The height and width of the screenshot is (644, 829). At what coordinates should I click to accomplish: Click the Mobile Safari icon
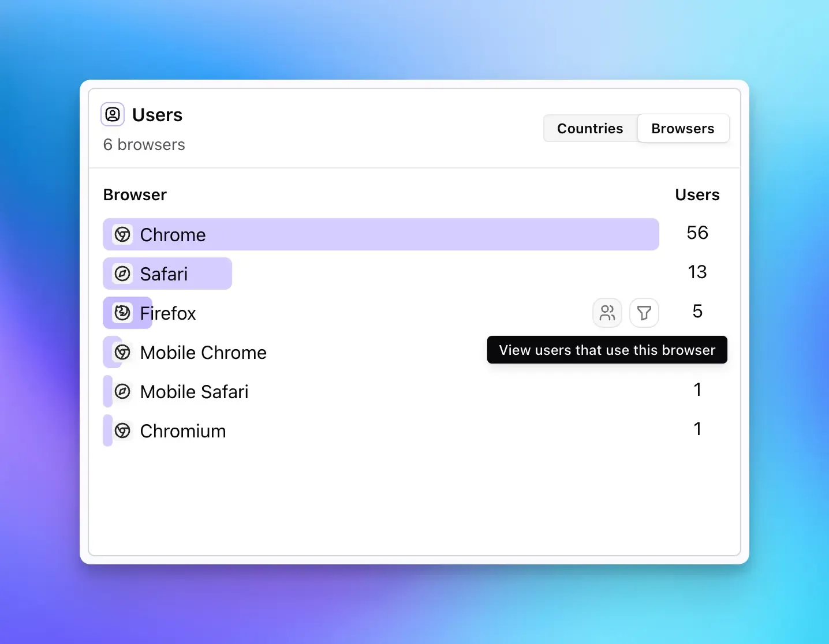click(122, 391)
